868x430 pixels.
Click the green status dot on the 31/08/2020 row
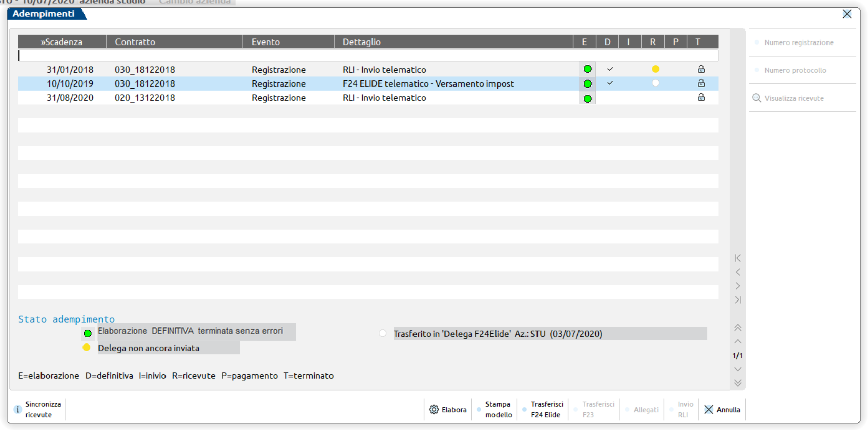pos(587,98)
